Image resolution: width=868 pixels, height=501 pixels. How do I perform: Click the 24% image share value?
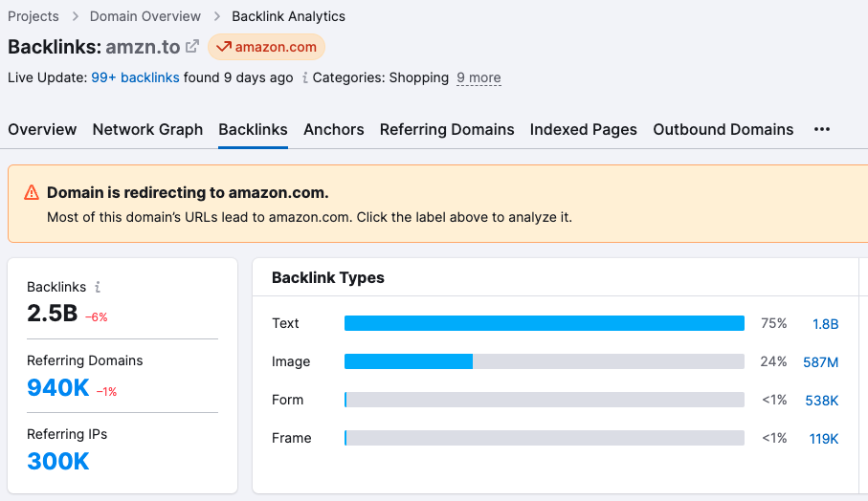click(x=773, y=361)
